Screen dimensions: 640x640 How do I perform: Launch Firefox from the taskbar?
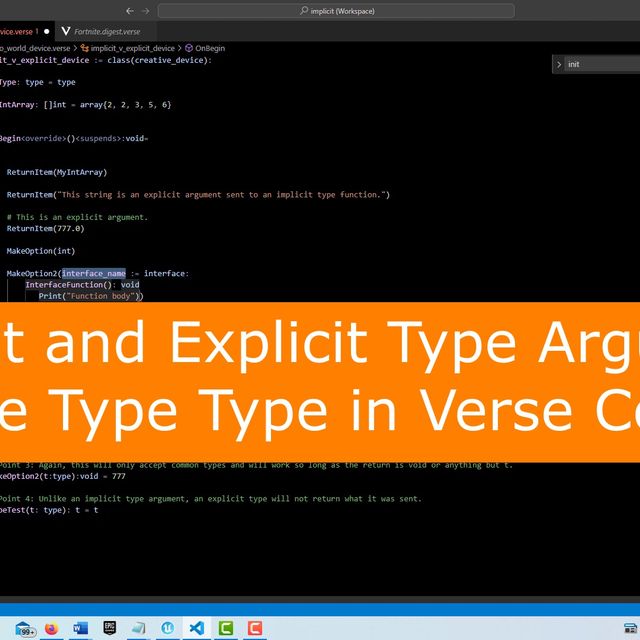(51, 628)
